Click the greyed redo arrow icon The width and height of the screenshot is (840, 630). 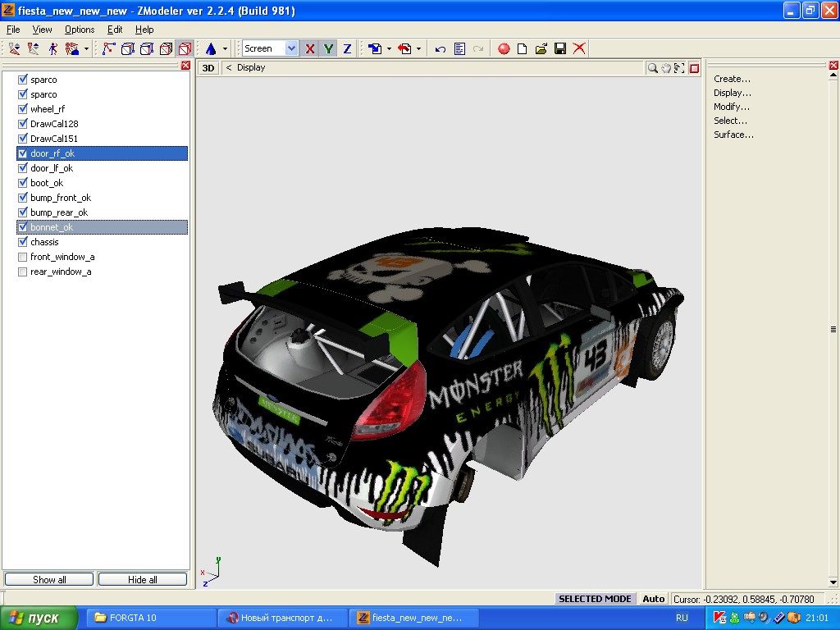click(478, 48)
